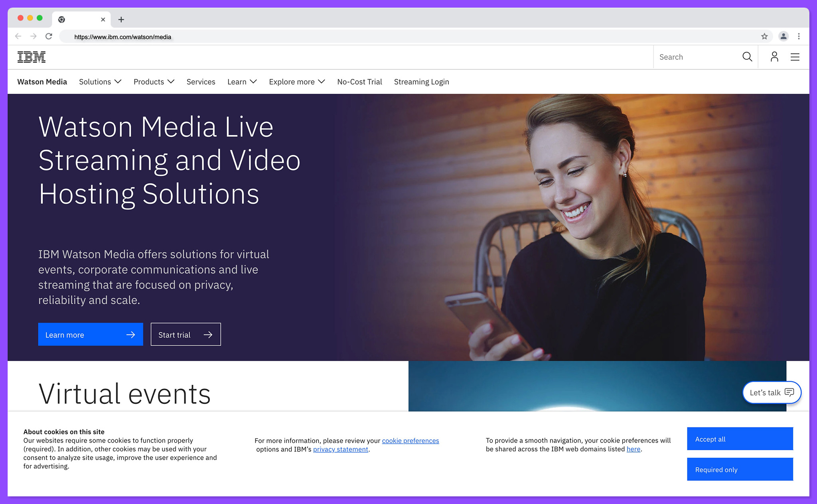Open a new browser tab with plus icon

121,19
